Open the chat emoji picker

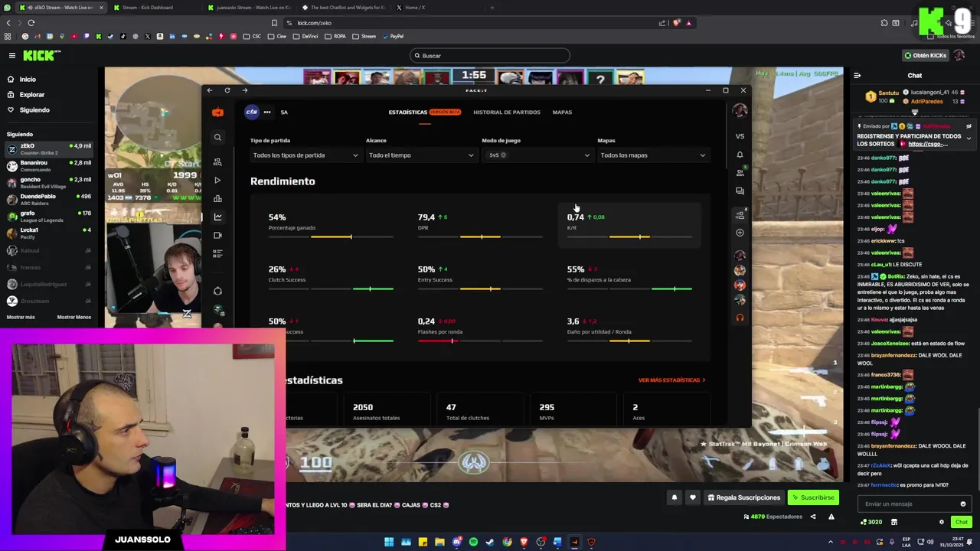pos(963,504)
